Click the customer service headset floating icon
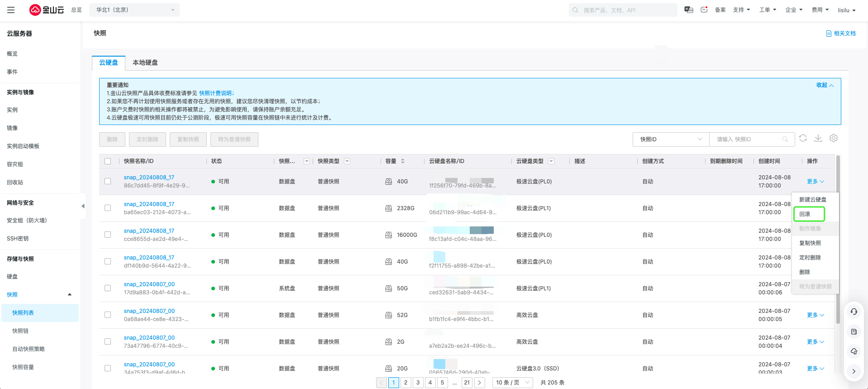This screenshot has height=389, width=868. click(854, 312)
